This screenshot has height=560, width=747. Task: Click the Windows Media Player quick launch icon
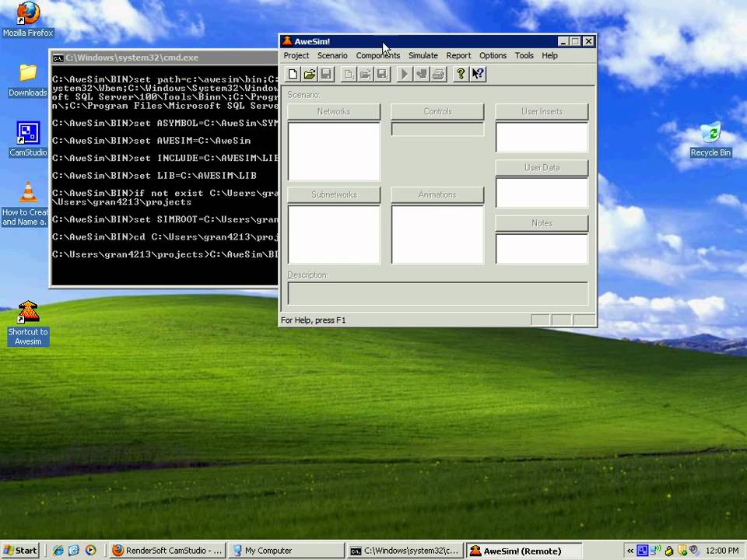coord(90,551)
